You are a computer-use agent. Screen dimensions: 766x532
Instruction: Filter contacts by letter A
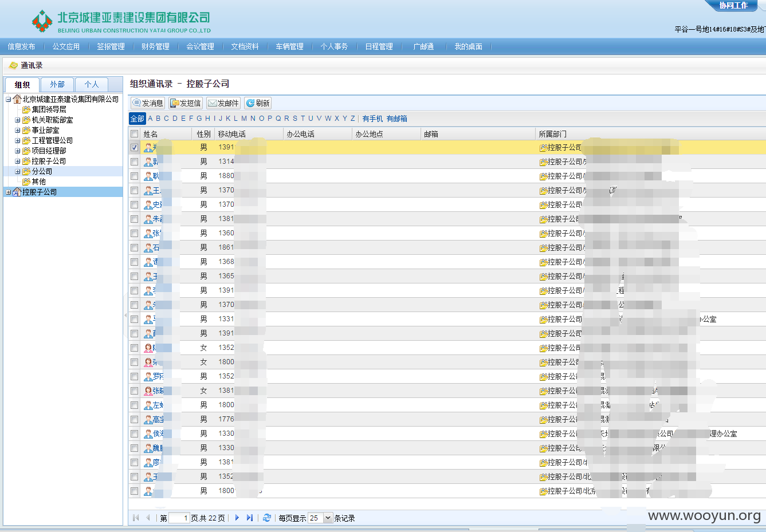[150, 119]
